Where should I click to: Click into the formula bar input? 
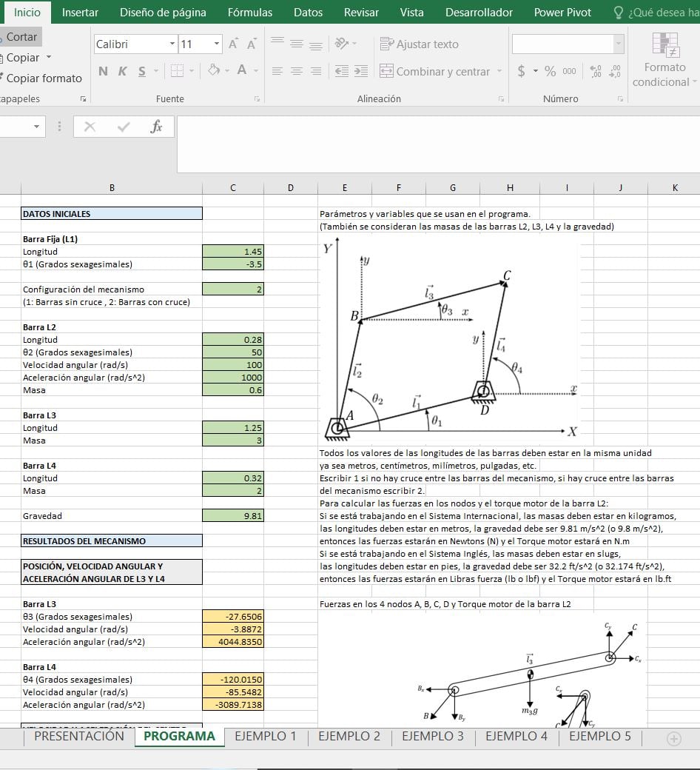coord(438,144)
